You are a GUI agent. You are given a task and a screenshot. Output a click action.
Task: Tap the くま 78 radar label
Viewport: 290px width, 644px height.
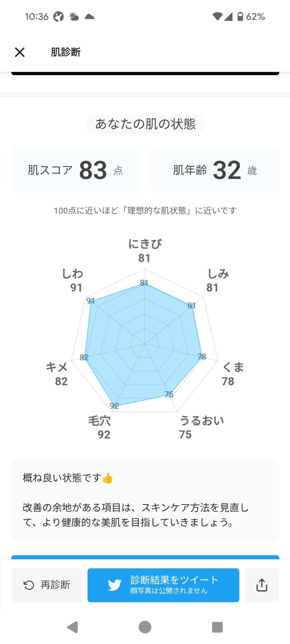point(233,374)
